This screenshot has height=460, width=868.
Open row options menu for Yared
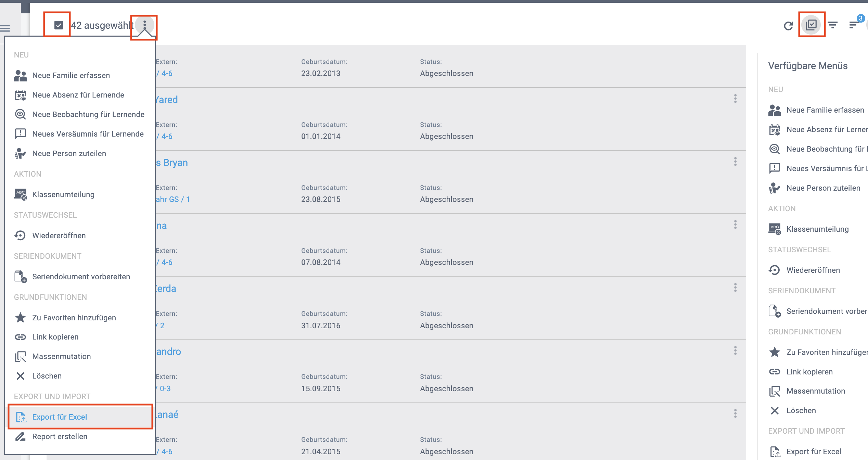[735, 99]
